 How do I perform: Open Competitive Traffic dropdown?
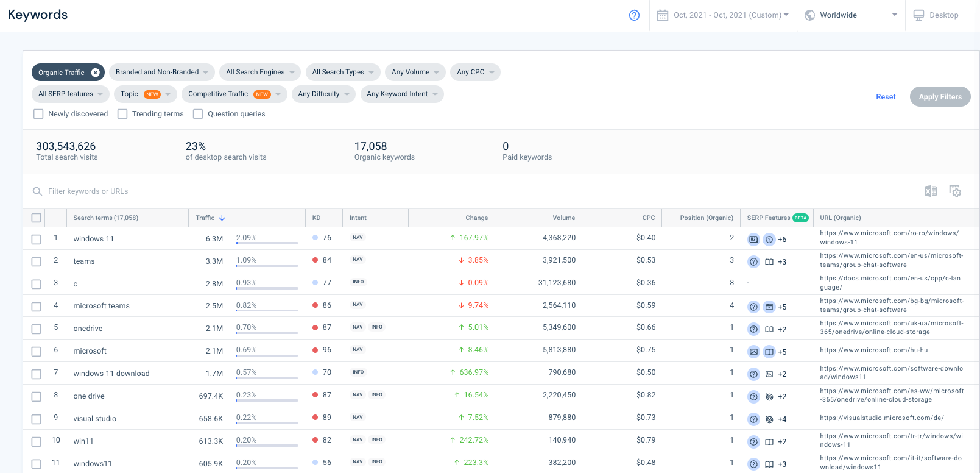tap(234, 94)
